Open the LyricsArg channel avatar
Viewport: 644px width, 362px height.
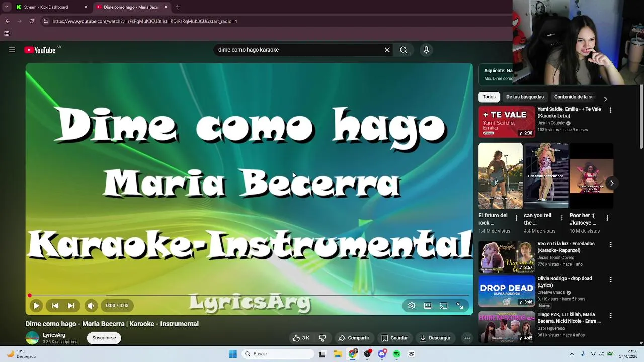[32, 338]
